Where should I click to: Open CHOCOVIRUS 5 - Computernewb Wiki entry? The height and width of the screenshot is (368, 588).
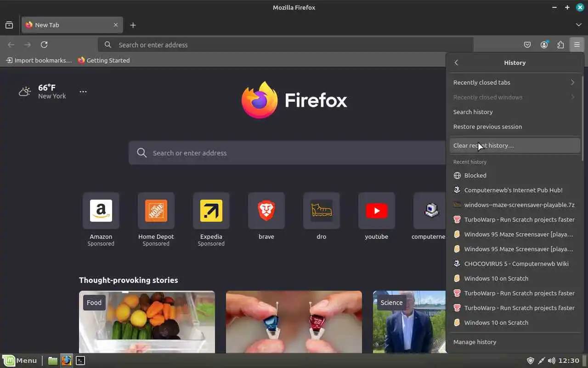coord(514,264)
